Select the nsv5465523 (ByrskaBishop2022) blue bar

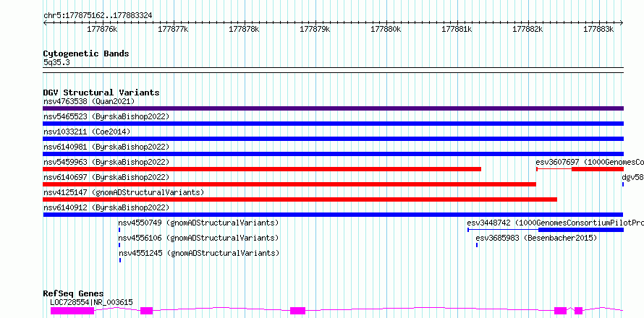point(333,124)
